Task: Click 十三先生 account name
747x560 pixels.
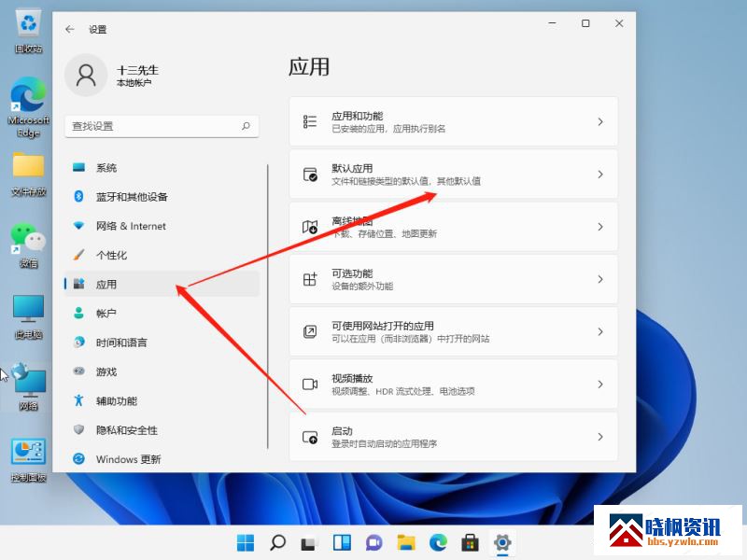Action: click(137, 70)
